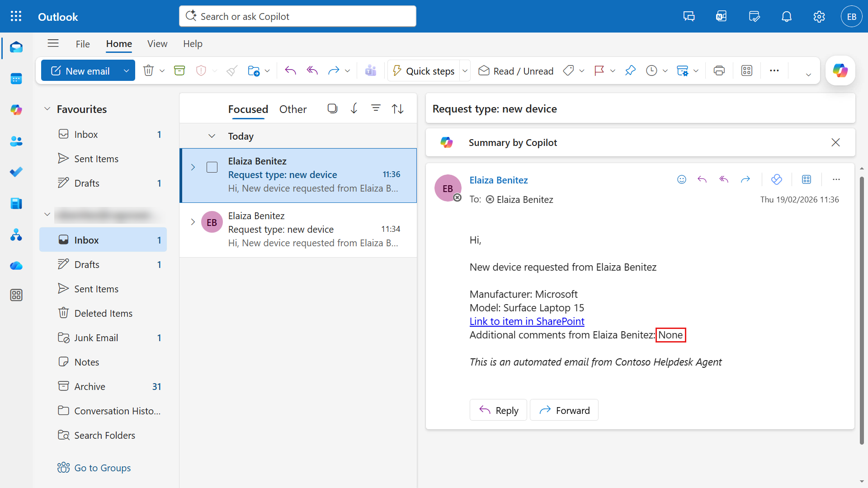Image resolution: width=868 pixels, height=488 pixels.
Task: Open the Quick steps dropdown
Action: coord(465,70)
